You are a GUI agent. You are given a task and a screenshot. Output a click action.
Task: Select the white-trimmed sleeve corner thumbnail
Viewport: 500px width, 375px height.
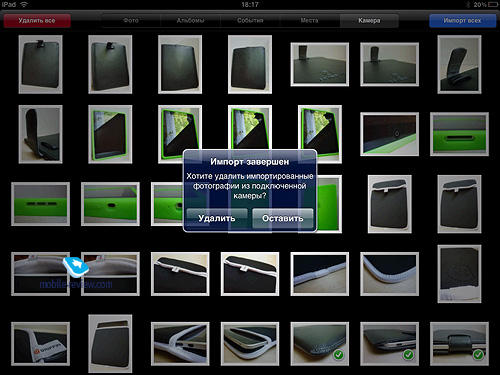[389, 274]
